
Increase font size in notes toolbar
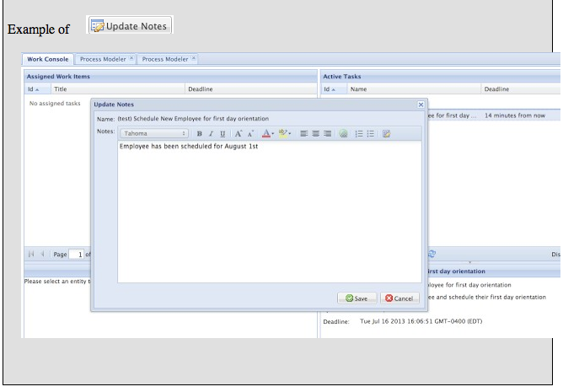click(x=239, y=134)
